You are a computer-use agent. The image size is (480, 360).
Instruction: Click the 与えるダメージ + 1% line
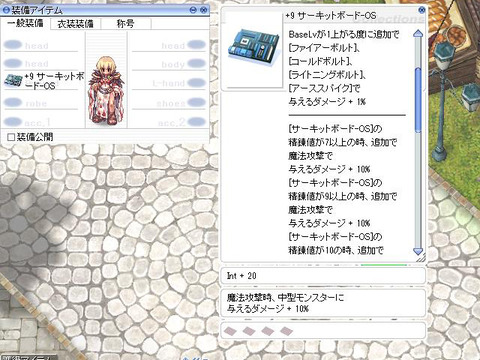click(327, 102)
